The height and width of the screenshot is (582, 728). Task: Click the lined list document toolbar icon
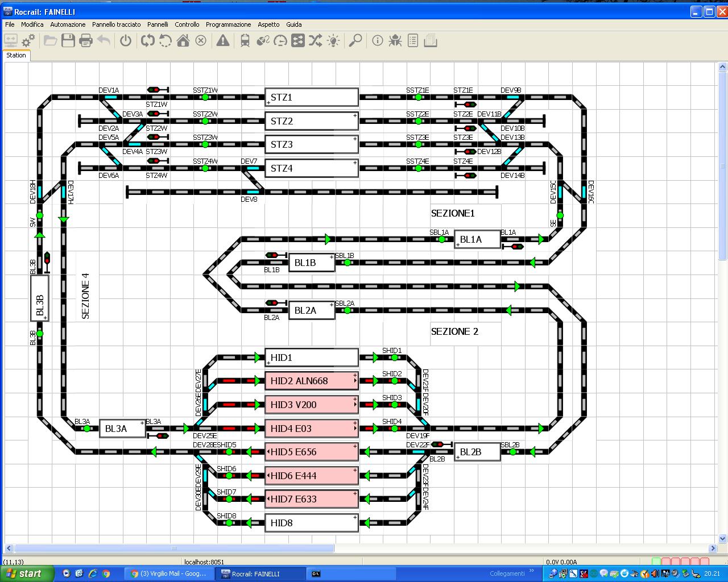point(413,40)
